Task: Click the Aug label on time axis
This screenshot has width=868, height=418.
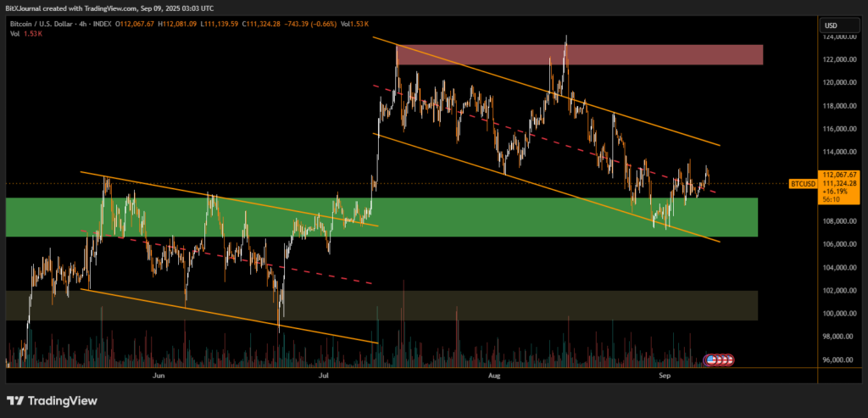Action: click(x=494, y=373)
